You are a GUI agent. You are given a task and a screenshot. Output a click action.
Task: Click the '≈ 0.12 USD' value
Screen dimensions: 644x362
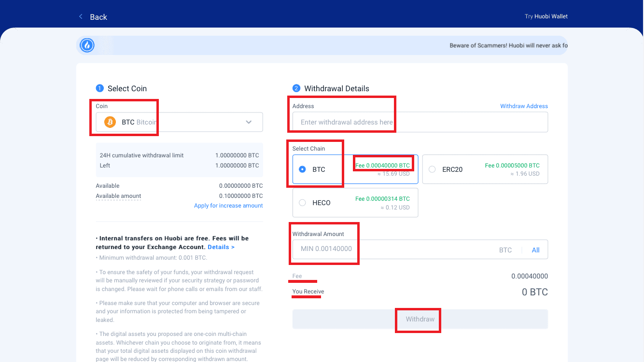coord(395,208)
